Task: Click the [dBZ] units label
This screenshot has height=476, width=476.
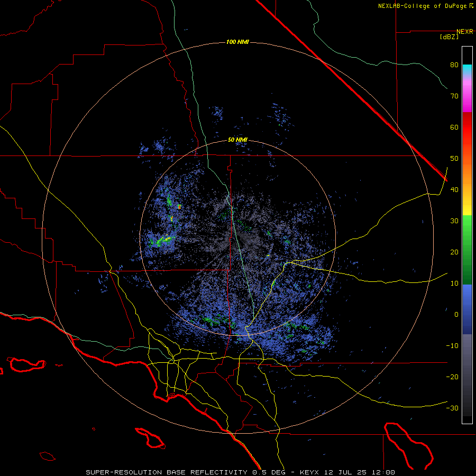Action: point(449,36)
